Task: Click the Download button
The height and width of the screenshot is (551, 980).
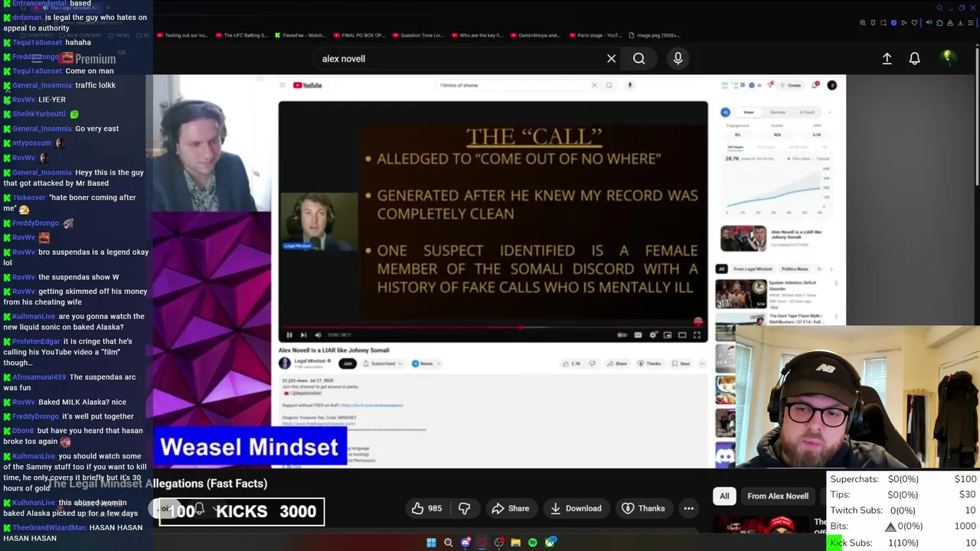Action: (x=576, y=508)
